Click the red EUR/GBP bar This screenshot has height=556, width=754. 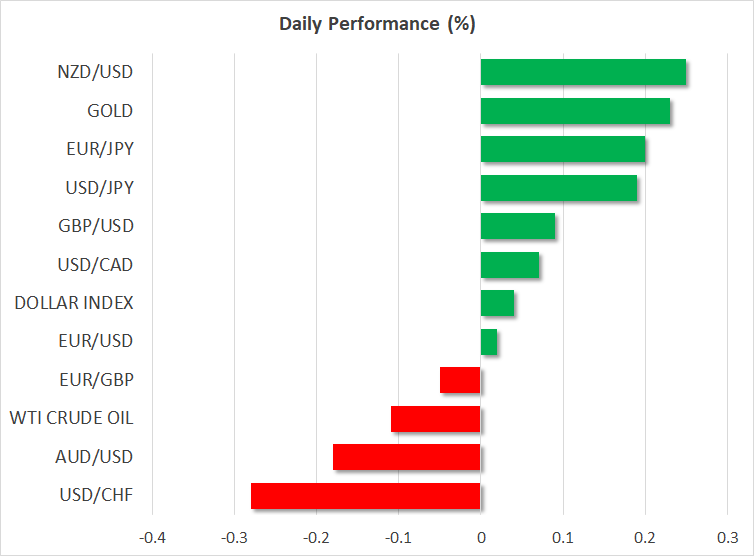click(x=461, y=380)
